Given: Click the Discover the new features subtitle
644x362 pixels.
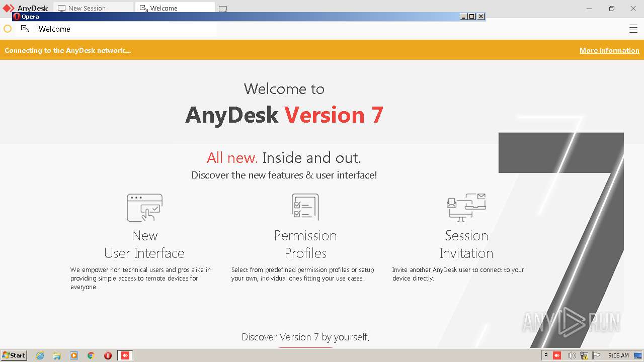Looking at the screenshot, I should click(284, 175).
